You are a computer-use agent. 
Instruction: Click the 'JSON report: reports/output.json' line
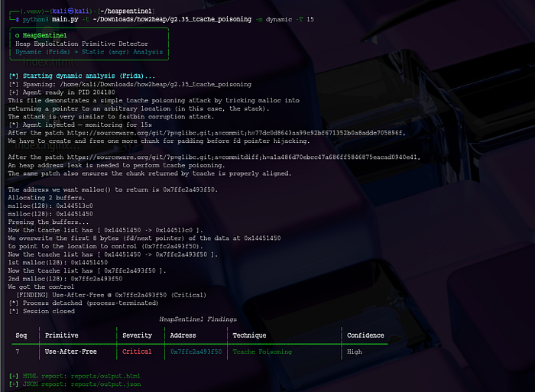[x=75, y=384]
